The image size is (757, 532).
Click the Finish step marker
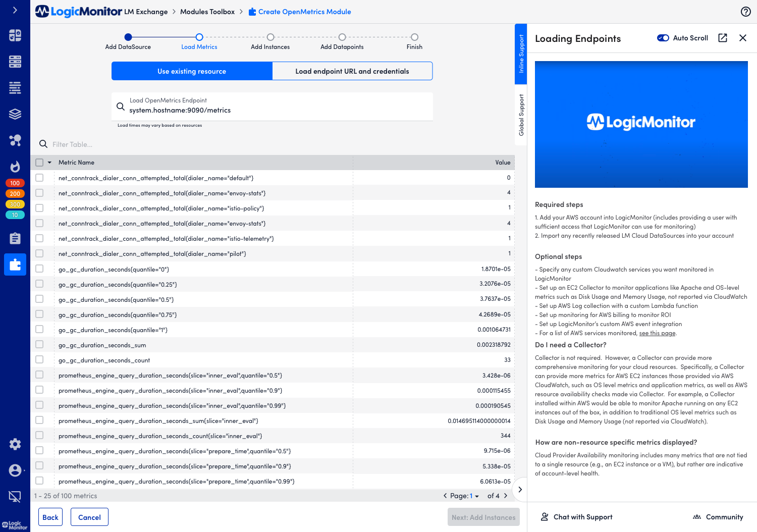pyautogui.click(x=414, y=37)
